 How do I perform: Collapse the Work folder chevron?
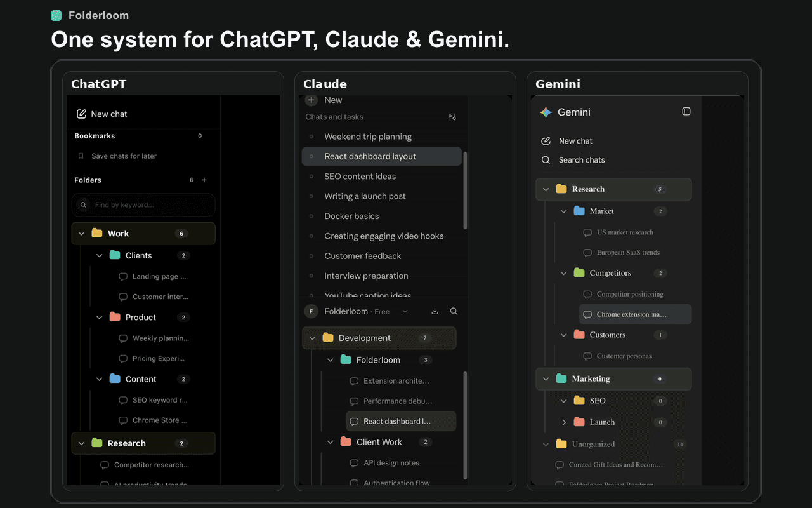[x=81, y=234]
